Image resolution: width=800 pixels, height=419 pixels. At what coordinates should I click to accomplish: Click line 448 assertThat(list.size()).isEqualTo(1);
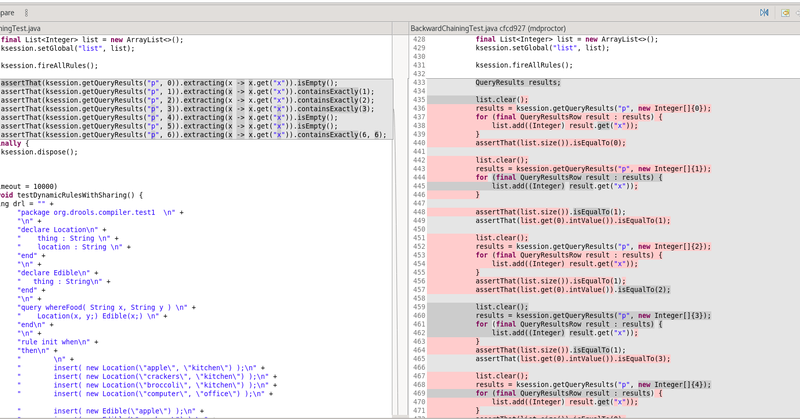pyautogui.click(x=551, y=212)
